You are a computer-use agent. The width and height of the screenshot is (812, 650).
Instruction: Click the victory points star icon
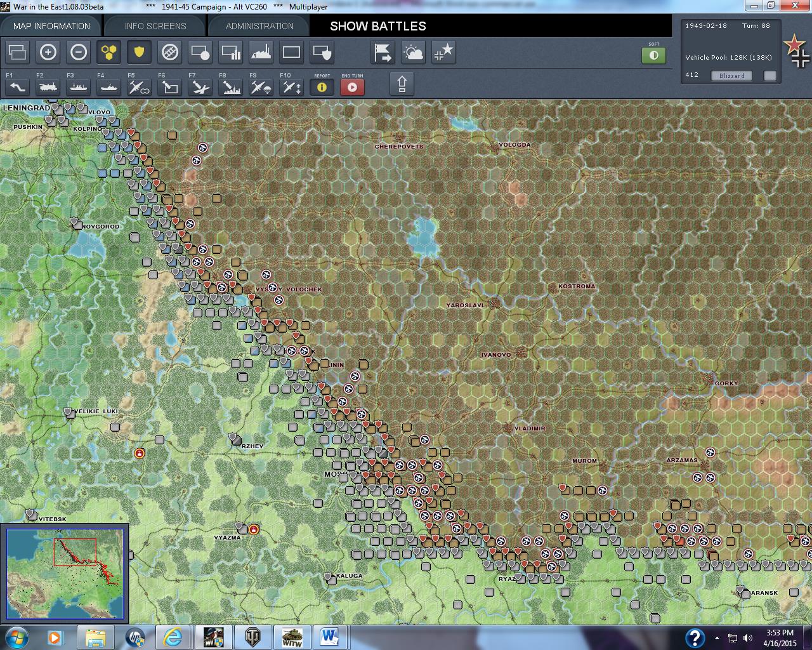(x=443, y=52)
